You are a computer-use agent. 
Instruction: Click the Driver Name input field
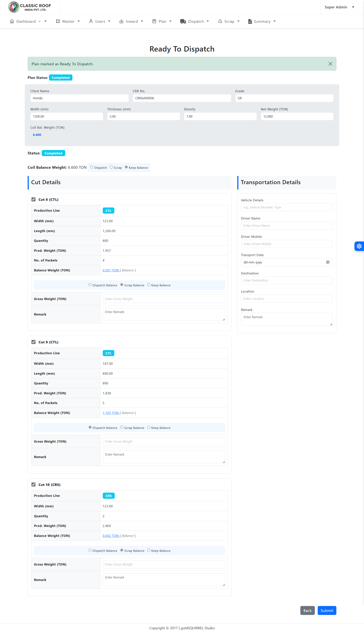[286, 226]
